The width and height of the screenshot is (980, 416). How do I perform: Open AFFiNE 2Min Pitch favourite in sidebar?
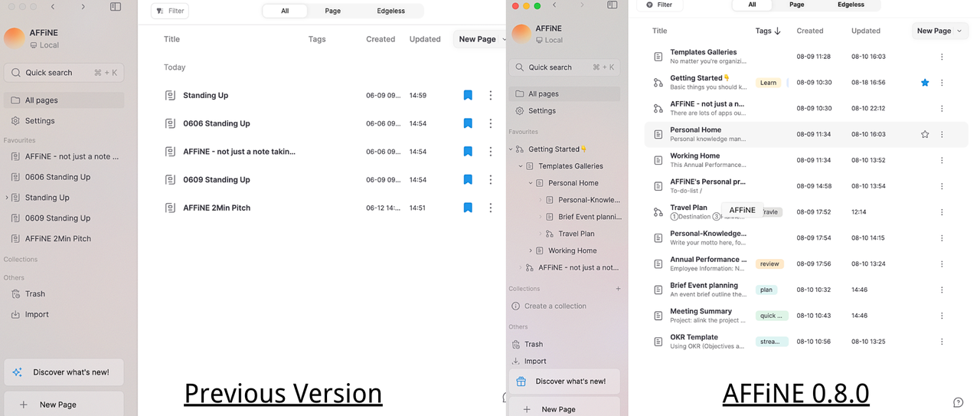[64, 239]
